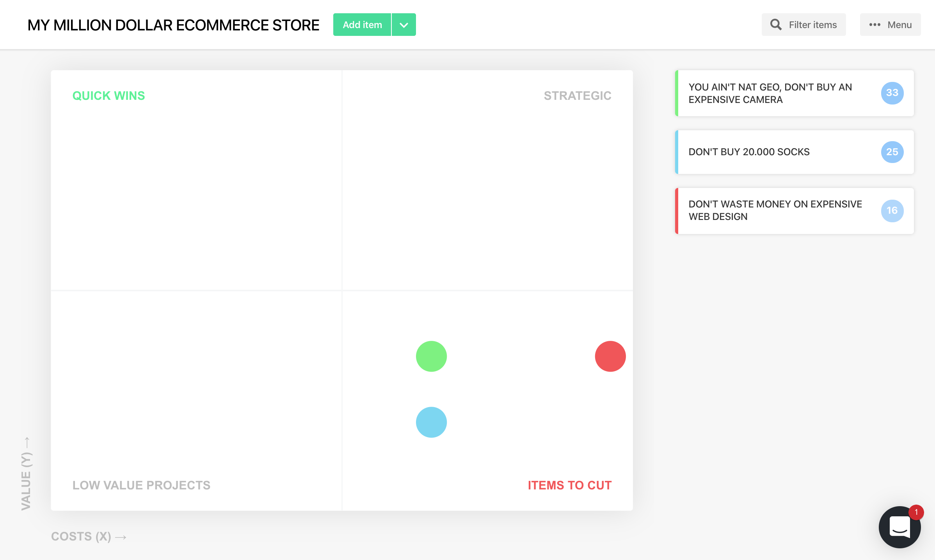
Task: Click the score badge 25
Action: click(x=892, y=152)
